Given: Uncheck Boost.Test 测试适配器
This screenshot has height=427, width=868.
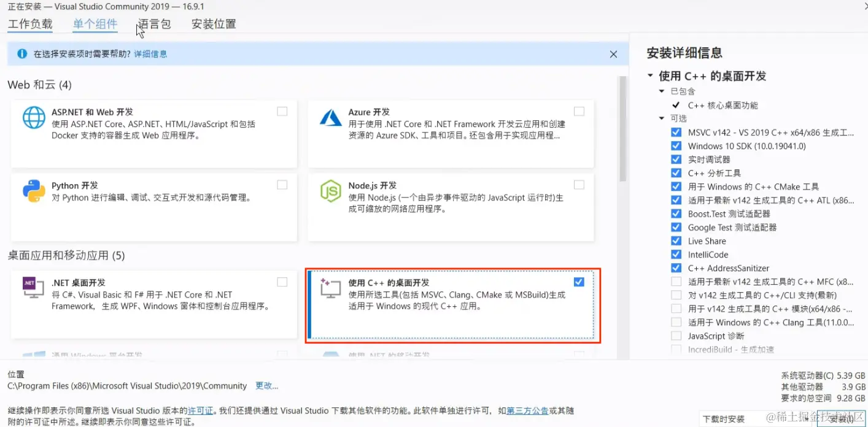Looking at the screenshot, I should 676,213.
